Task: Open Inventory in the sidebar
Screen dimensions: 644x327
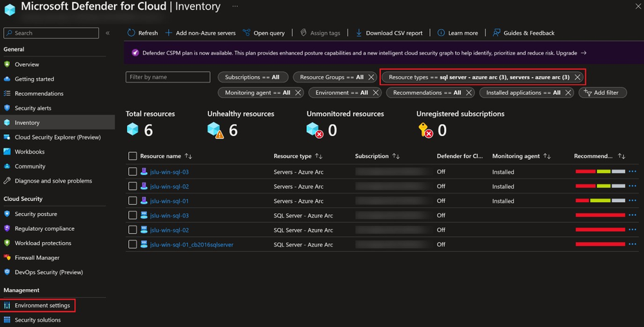Action: click(57, 123)
